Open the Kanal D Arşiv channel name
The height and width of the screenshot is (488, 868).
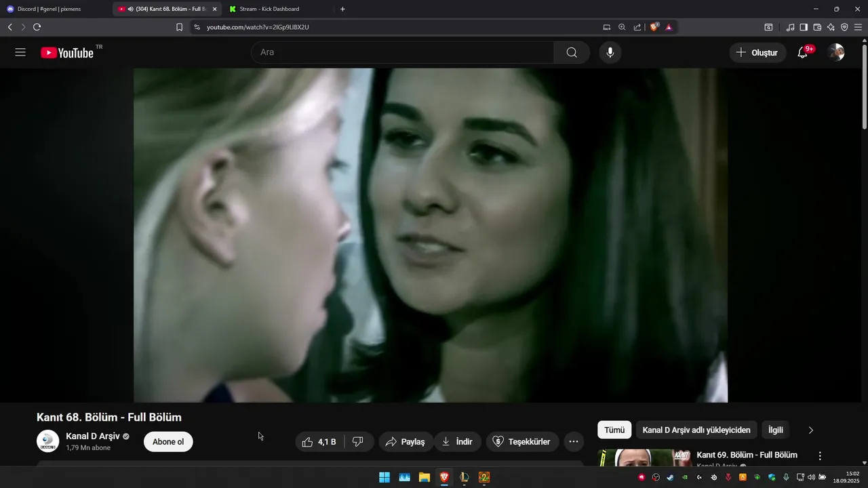point(93,436)
